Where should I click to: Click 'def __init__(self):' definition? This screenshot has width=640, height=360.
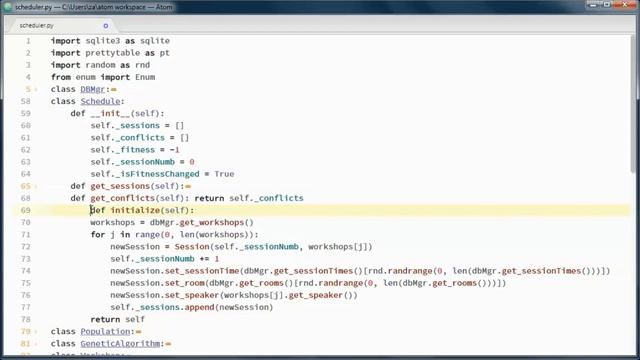point(118,113)
